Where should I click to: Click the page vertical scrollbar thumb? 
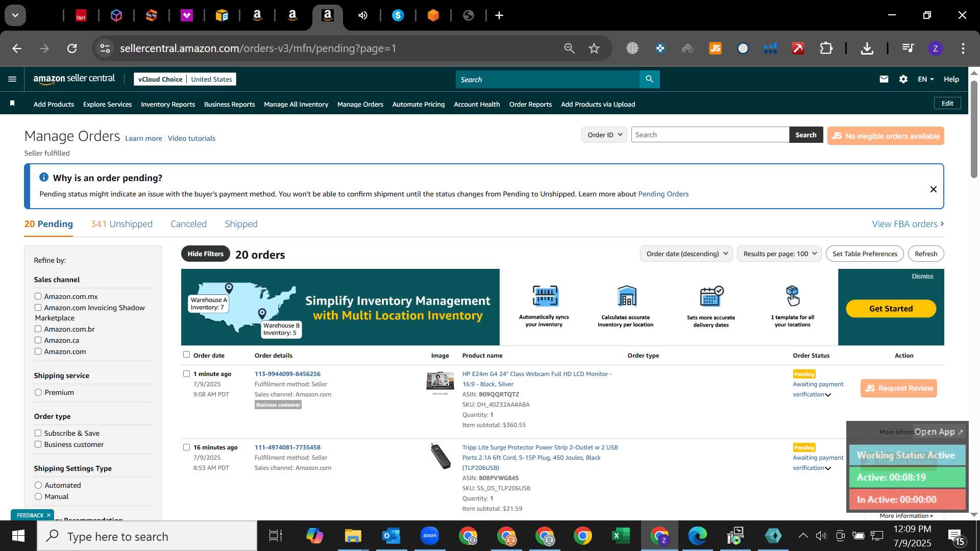point(974,129)
